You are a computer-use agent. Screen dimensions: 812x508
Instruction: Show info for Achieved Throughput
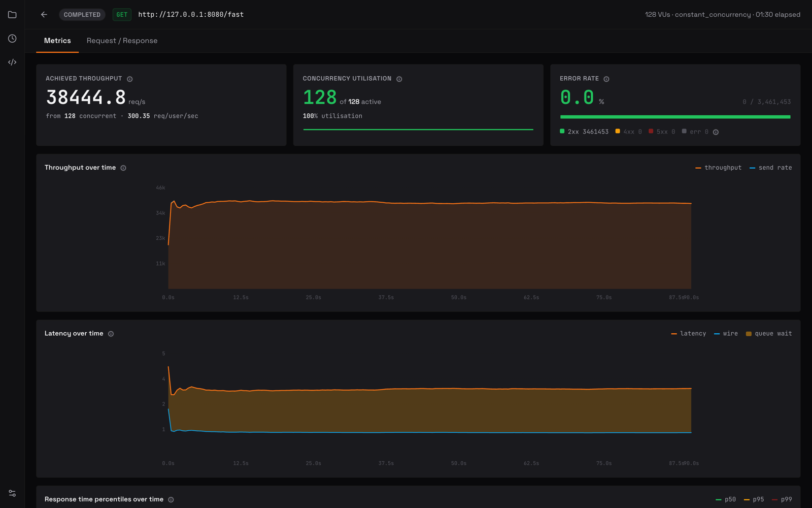(130, 79)
